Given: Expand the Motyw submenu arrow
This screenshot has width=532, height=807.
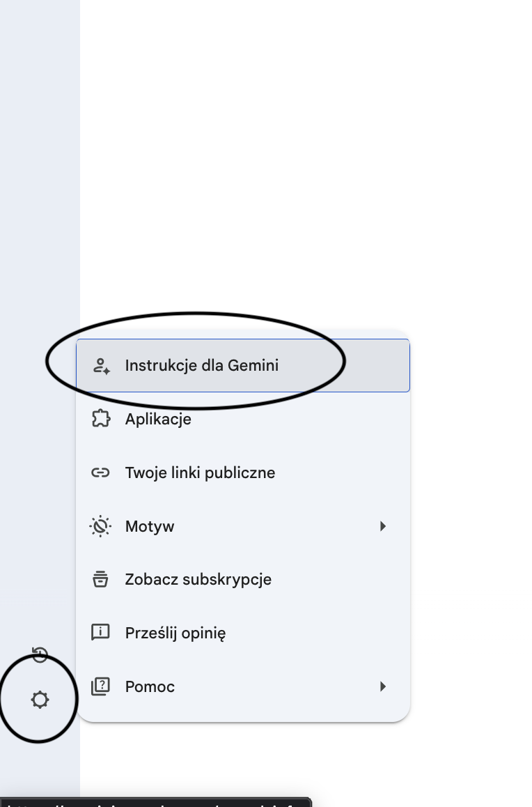Looking at the screenshot, I should click(382, 526).
